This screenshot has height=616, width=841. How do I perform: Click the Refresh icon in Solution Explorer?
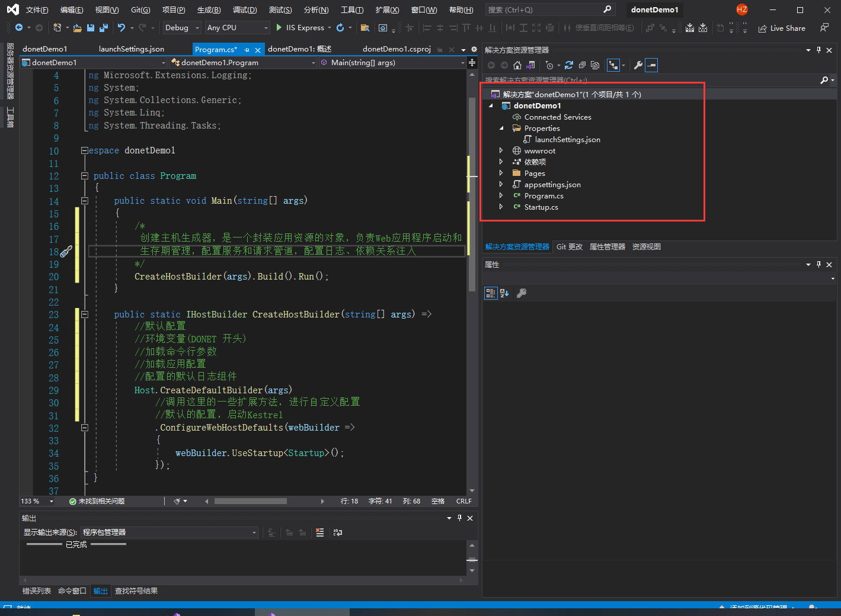[x=569, y=65]
